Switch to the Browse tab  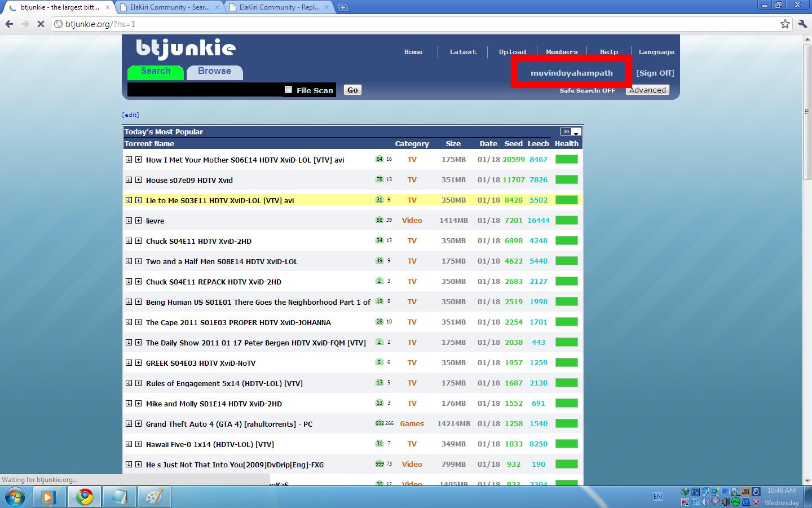click(x=214, y=72)
